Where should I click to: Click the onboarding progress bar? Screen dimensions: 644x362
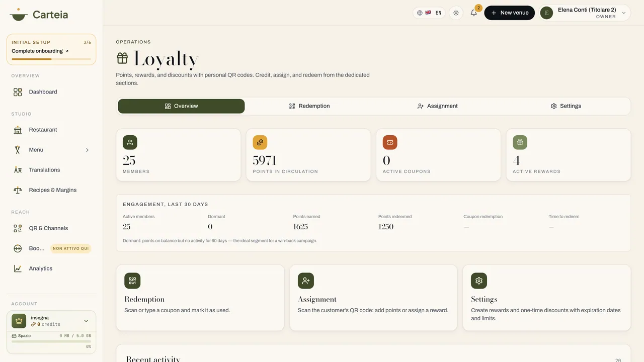coord(51,59)
